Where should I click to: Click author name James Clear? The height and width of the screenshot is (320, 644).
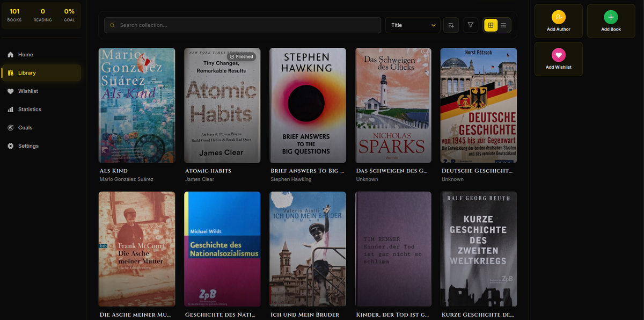coord(200,179)
